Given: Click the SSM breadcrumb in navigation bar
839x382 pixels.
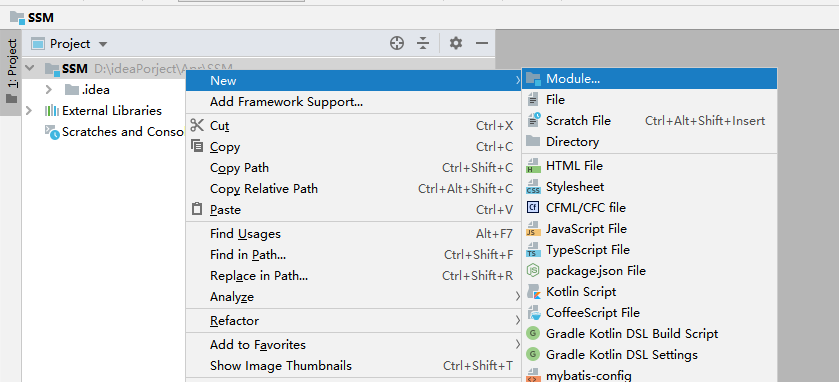Looking at the screenshot, I should pyautogui.click(x=32, y=18).
